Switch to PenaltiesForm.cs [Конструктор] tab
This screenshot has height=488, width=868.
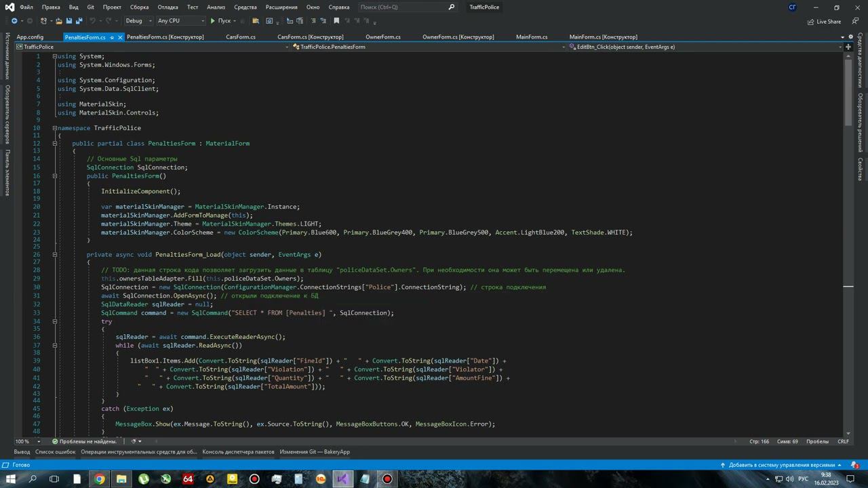point(165,37)
